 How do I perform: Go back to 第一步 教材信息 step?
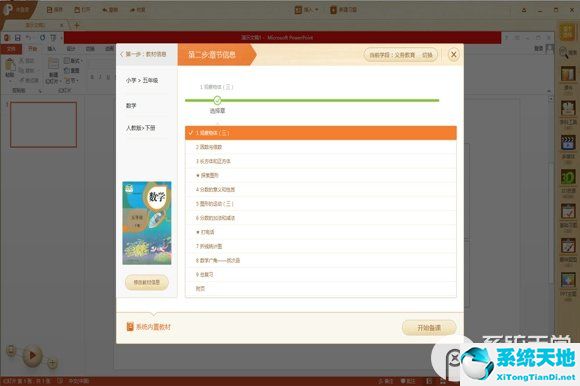143,54
